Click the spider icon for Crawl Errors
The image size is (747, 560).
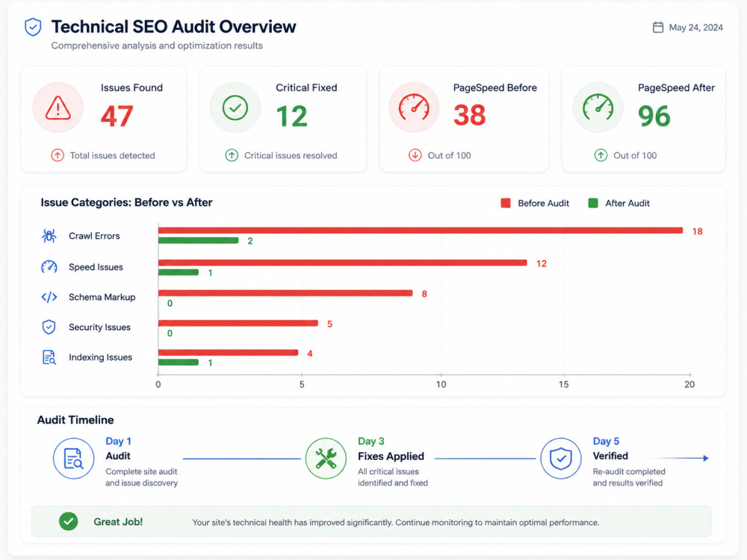[x=49, y=236]
